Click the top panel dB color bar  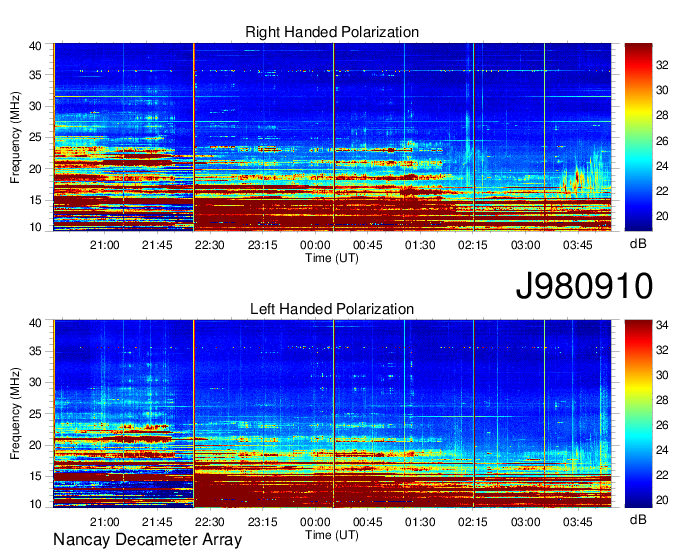638,137
